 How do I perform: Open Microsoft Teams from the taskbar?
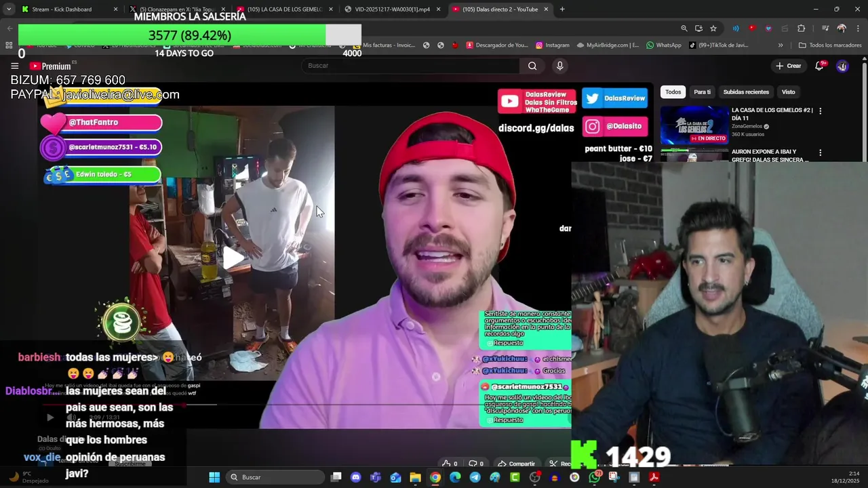pyautogui.click(x=376, y=477)
